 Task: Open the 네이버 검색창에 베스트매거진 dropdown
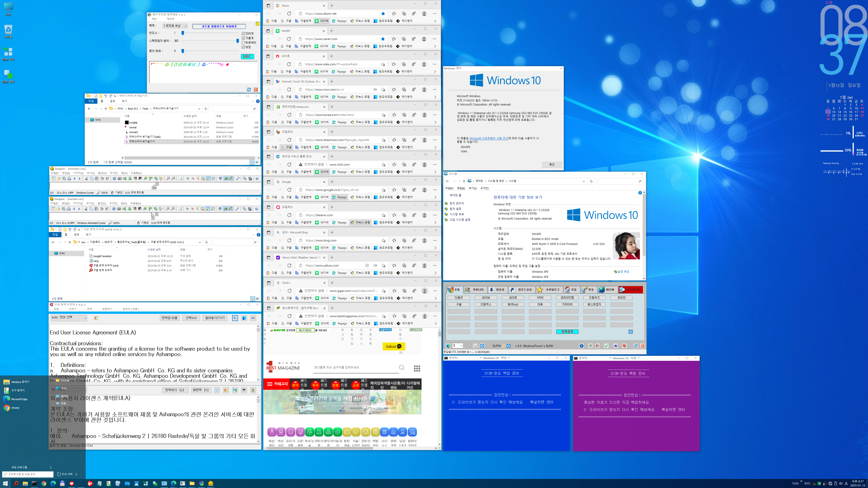[306, 330]
